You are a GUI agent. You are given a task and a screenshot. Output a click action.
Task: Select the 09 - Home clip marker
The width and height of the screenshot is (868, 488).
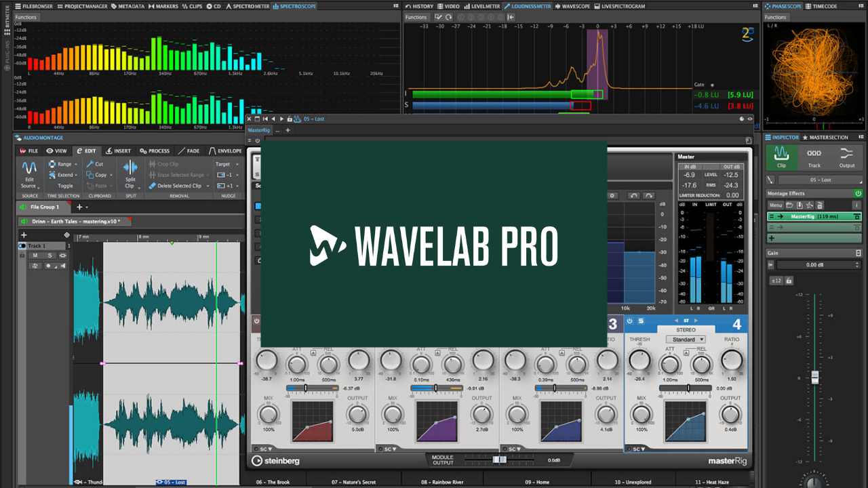point(537,482)
